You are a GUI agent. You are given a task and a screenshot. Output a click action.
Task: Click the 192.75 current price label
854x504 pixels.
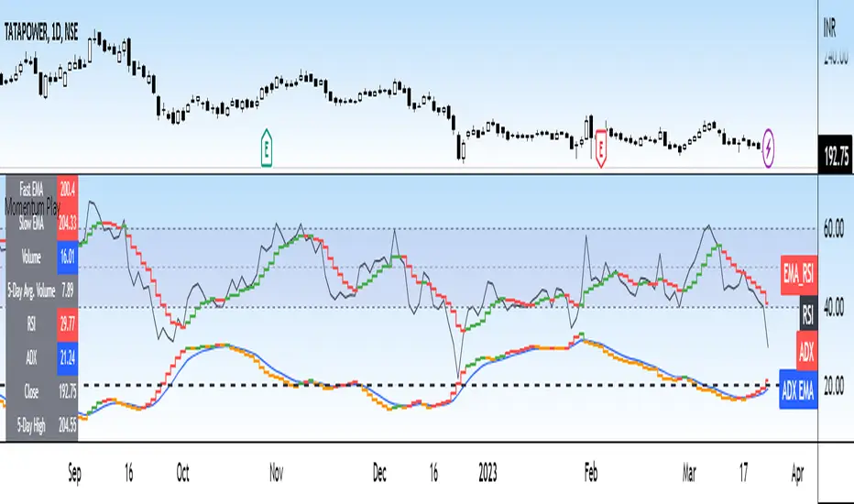point(836,157)
